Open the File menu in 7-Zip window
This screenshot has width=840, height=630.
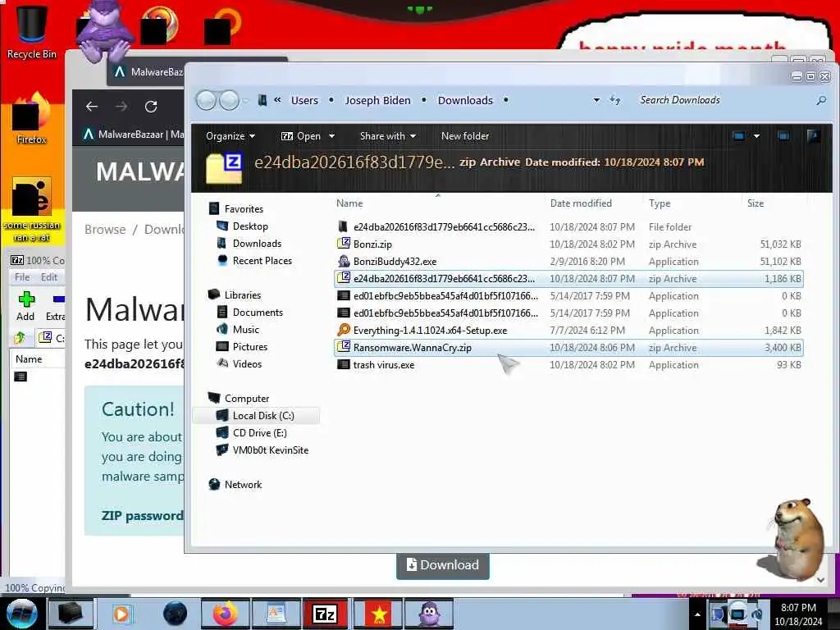point(22,277)
